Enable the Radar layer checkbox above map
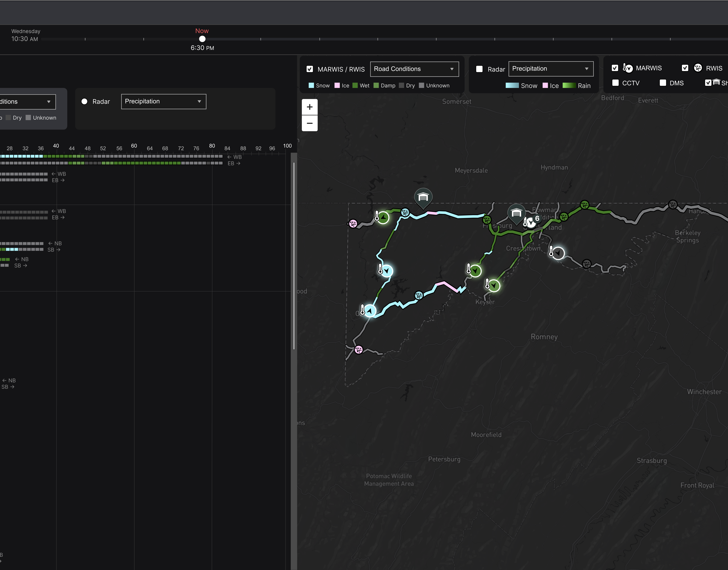 point(479,69)
